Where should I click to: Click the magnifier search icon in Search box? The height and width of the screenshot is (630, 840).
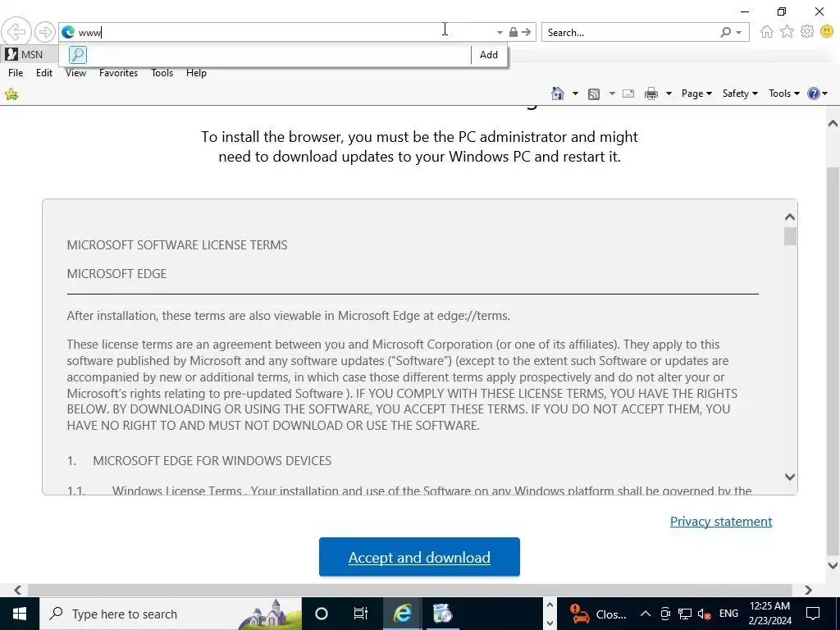coord(725,32)
